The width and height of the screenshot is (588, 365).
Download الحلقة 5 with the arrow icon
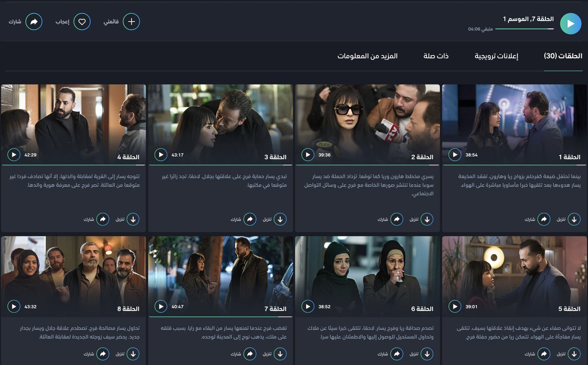[574, 354]
